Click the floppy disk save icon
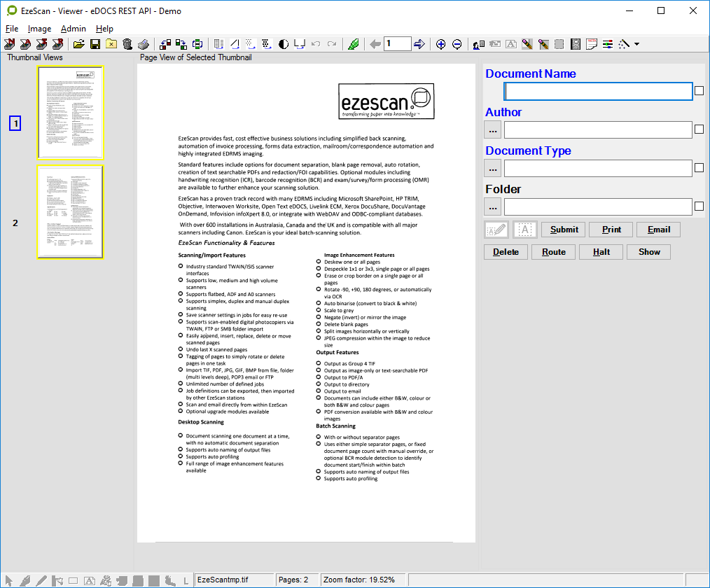Screen dimensions: 710x588 pos(95,44)
